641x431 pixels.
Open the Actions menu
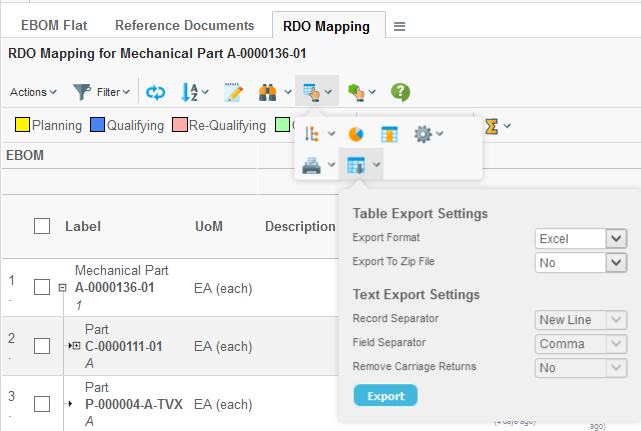pyautogui.click(x=32, y=92)
